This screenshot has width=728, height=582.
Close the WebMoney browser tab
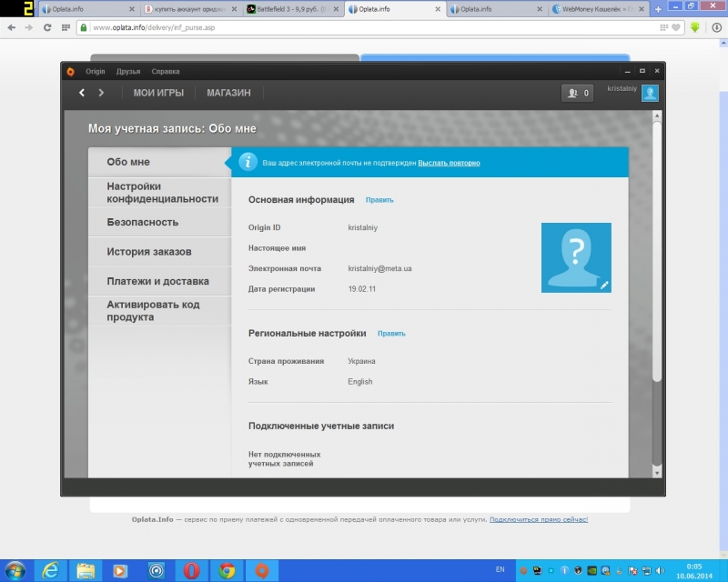[642, 9]
